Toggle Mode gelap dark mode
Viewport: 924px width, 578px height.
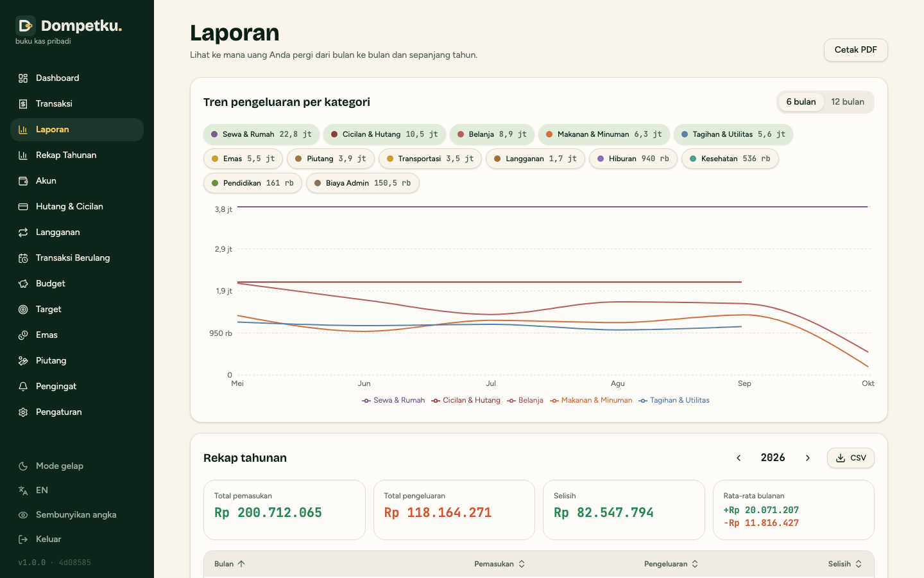pos(77,466)
